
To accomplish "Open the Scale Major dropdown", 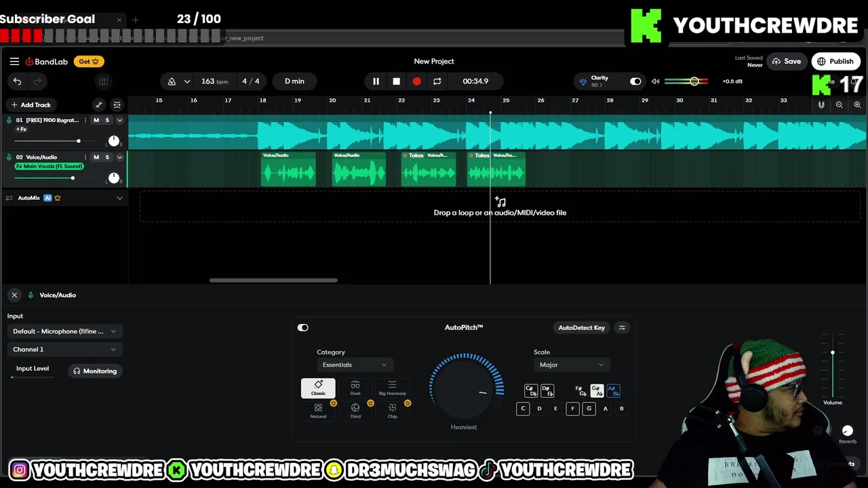I will [x=572, y=365].
